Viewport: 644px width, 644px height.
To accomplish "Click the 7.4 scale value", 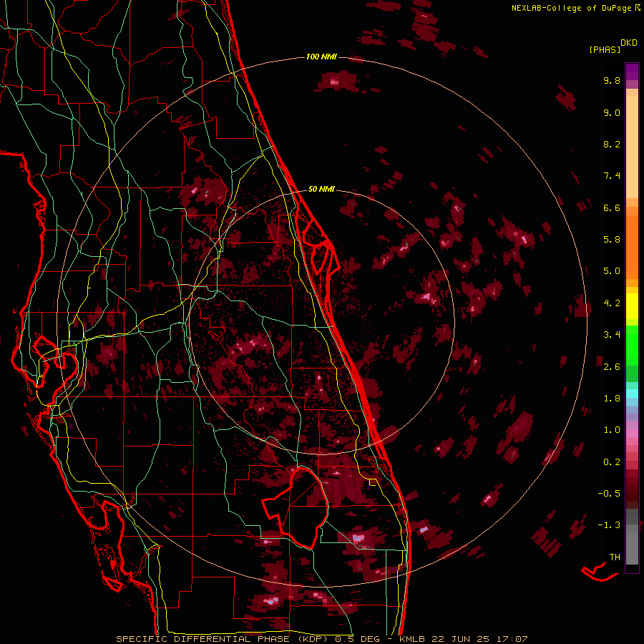I will click(x=612, y=176).
